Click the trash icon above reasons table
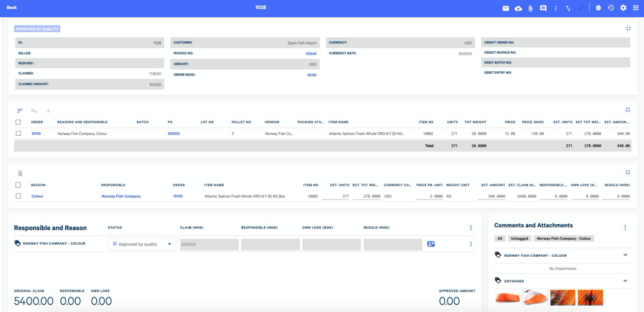This screenshot has width=644, height=312. coord(20,173)
